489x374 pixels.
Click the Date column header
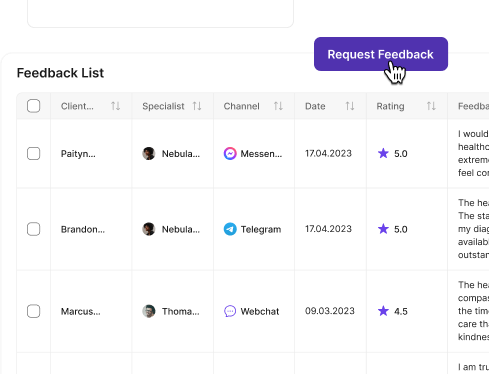tap(315, 106)
